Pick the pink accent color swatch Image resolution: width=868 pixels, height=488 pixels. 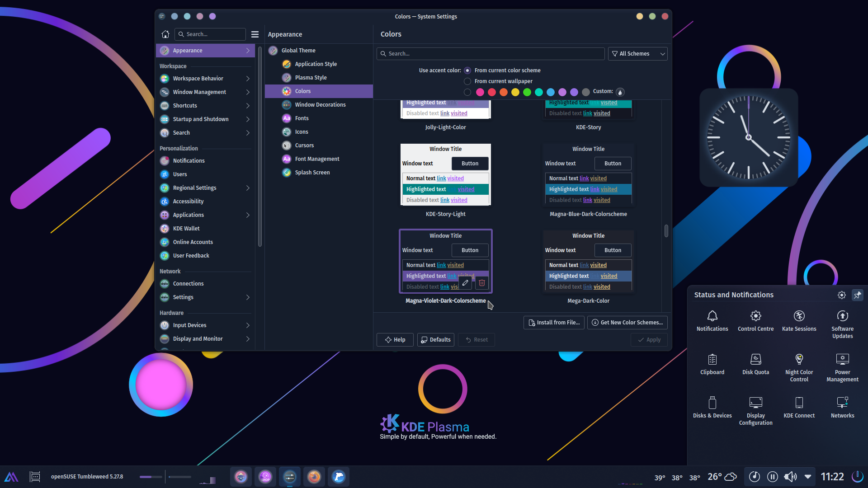click(480, 92)
